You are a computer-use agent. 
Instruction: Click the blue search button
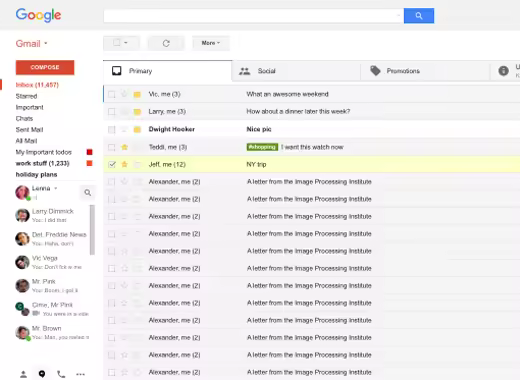[419, 16]
